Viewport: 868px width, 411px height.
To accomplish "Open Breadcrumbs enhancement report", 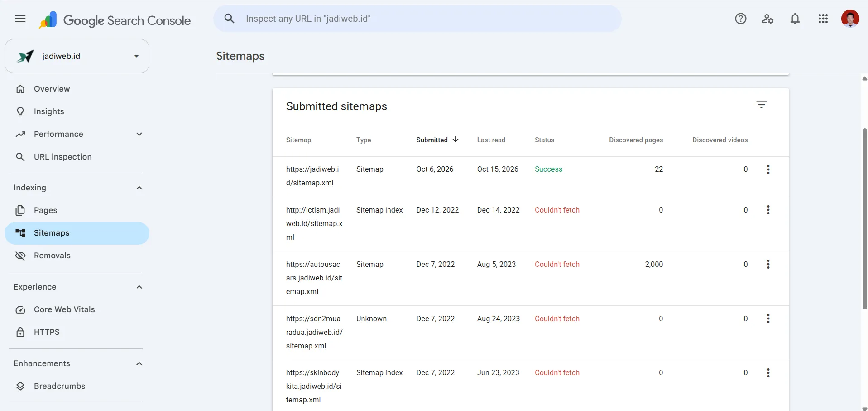I will tap(77, 386).
